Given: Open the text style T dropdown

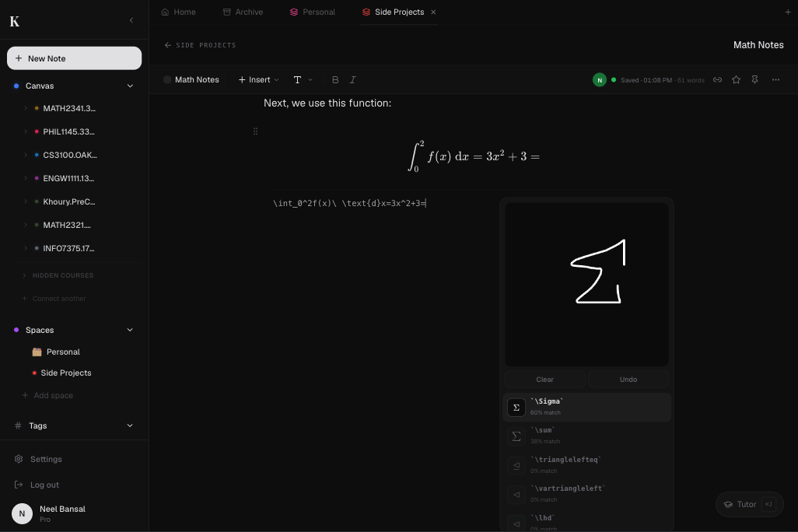Looking at the screenshot, I should (x=303, y=80).
